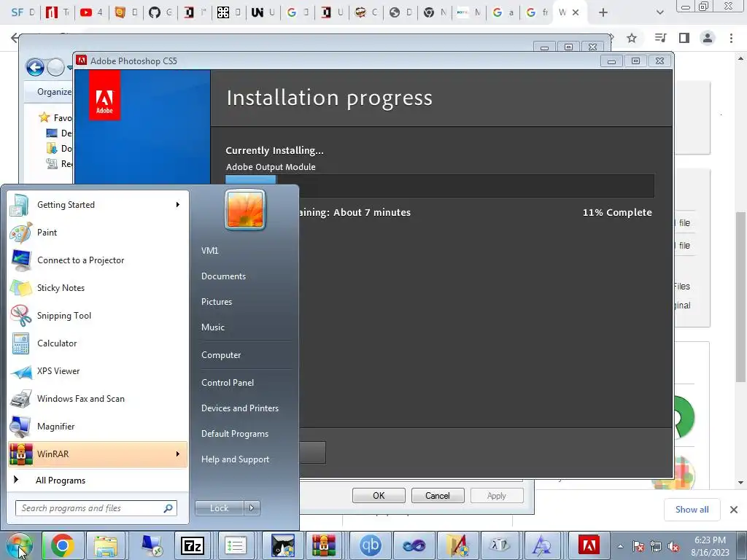Open Action Center flag tray icon
Screen dimensions: 747x560
click(x=638, y=547)
